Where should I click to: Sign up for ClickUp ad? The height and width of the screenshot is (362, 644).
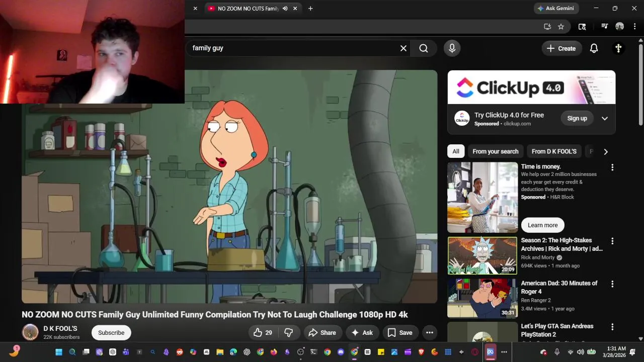click(x=577, y=118)
